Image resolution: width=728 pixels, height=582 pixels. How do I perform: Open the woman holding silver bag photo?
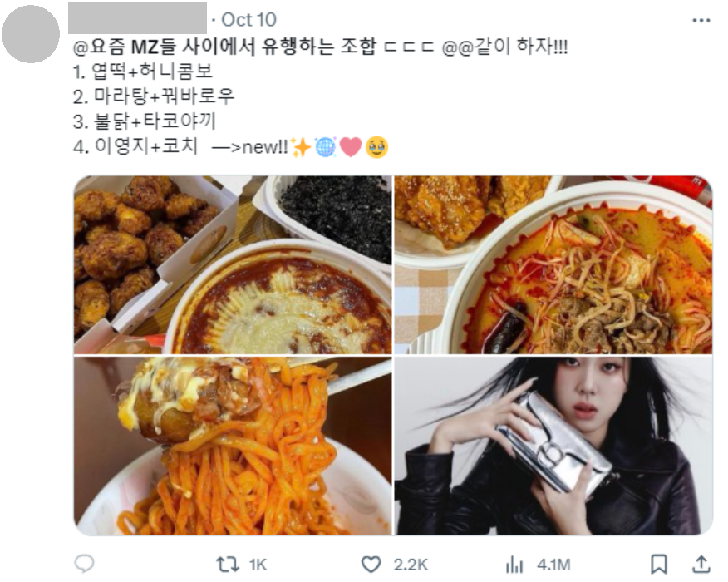click(x=553, y=446)
